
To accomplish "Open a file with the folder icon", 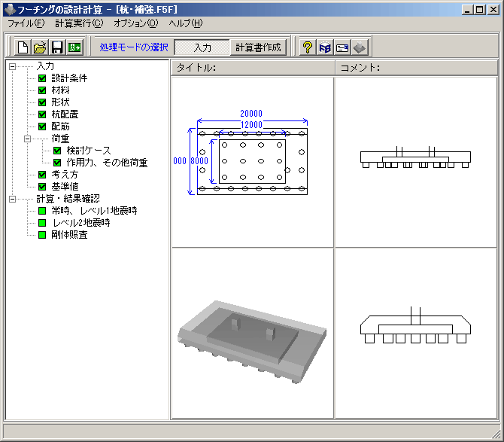I will (40, 47).
